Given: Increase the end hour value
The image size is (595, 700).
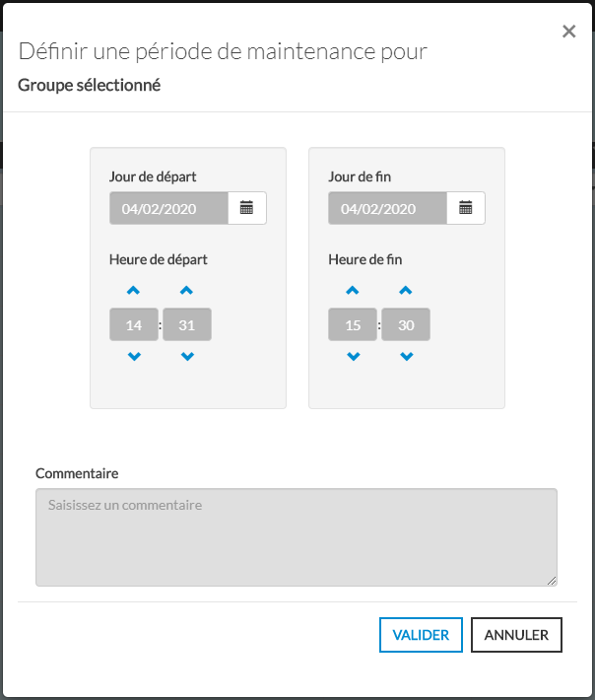Looking at the screenshot, I should [354, 291].
